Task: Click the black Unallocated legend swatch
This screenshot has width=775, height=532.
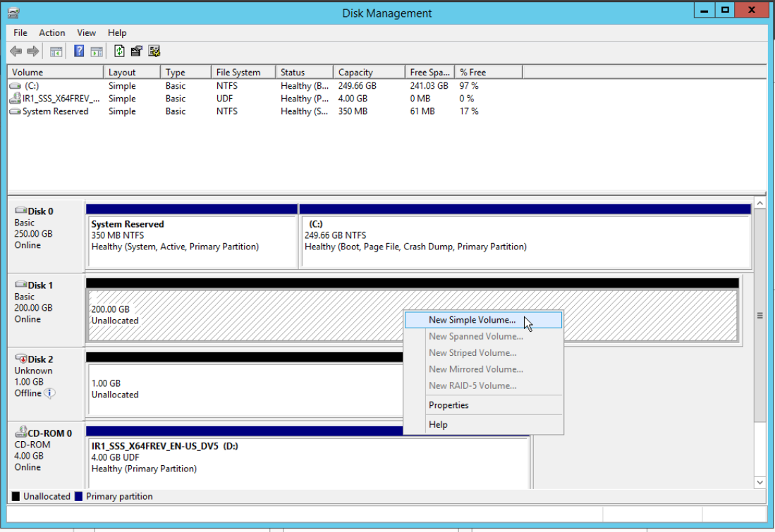Action: point(16,496)
